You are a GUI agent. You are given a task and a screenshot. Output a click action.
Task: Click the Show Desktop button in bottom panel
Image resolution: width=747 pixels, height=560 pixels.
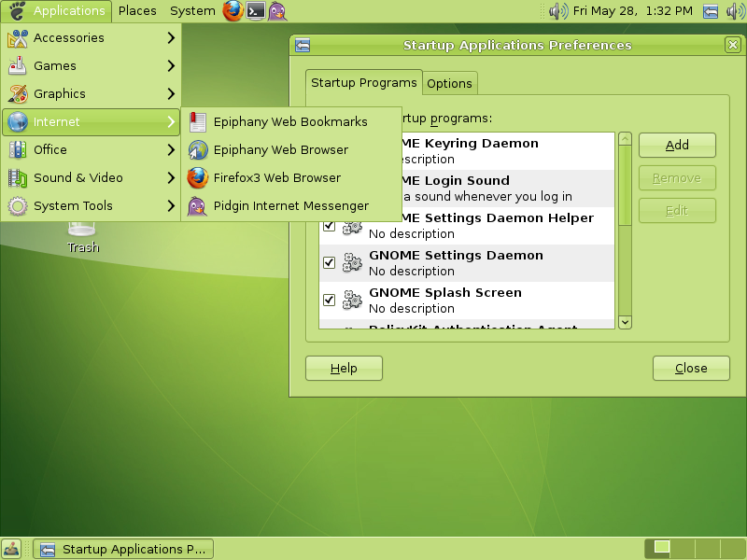tap(11, 549)
